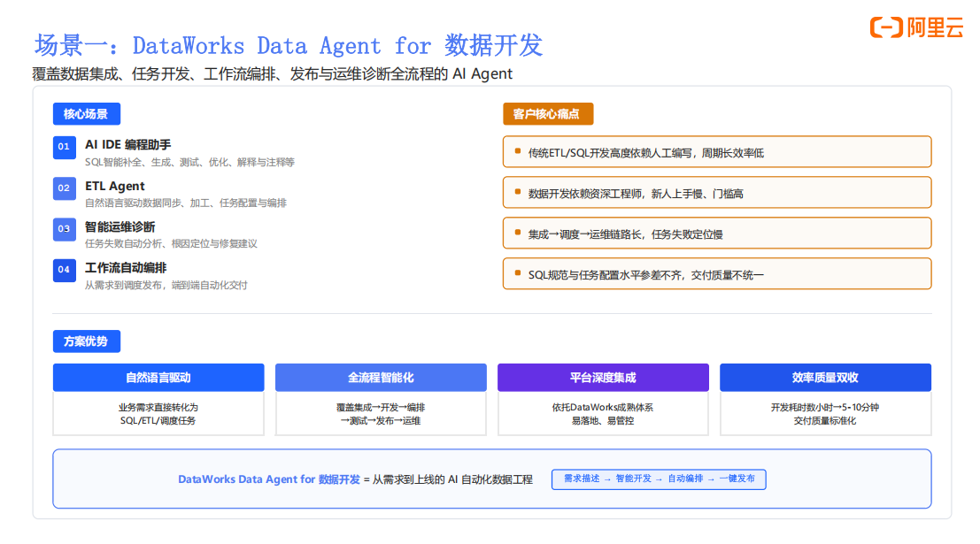
Task: Select the 方案优势 label tag
Action: click(86, 341)
